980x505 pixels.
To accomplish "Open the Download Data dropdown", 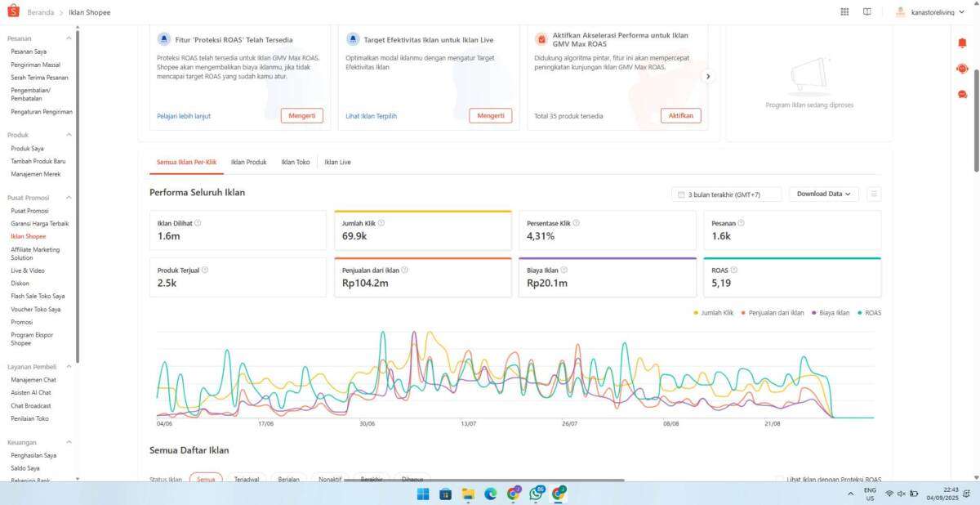I will point(823,194).
